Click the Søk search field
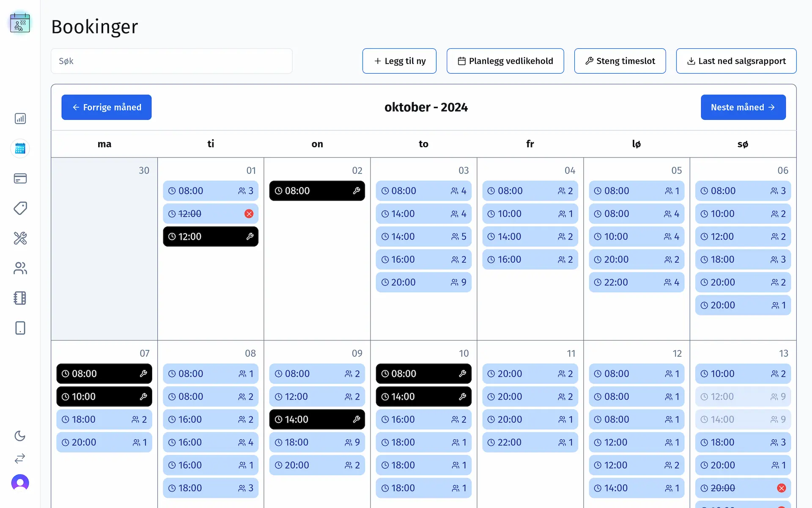 171,61
